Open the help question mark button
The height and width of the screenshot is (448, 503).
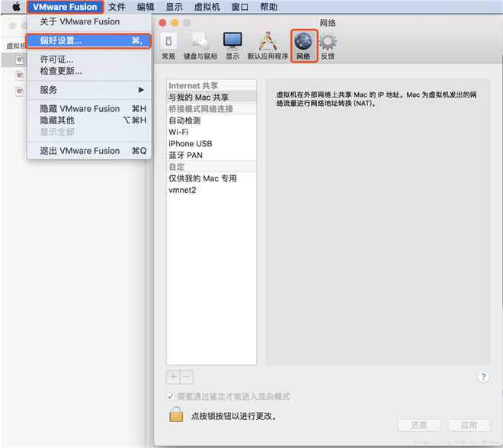(483, 377)
